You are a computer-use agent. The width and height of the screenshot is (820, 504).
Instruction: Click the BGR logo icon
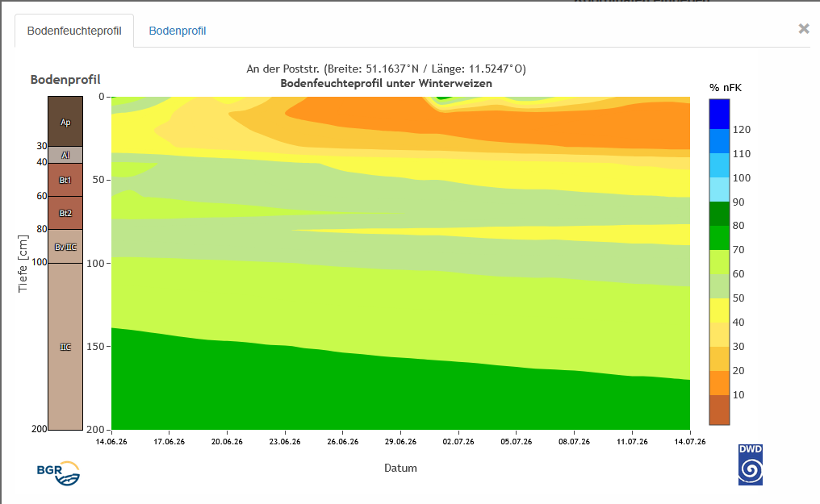(x=58, y=473)
